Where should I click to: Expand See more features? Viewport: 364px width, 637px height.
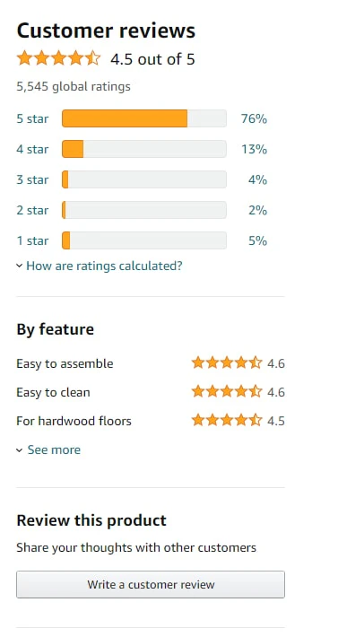(54, 449)
